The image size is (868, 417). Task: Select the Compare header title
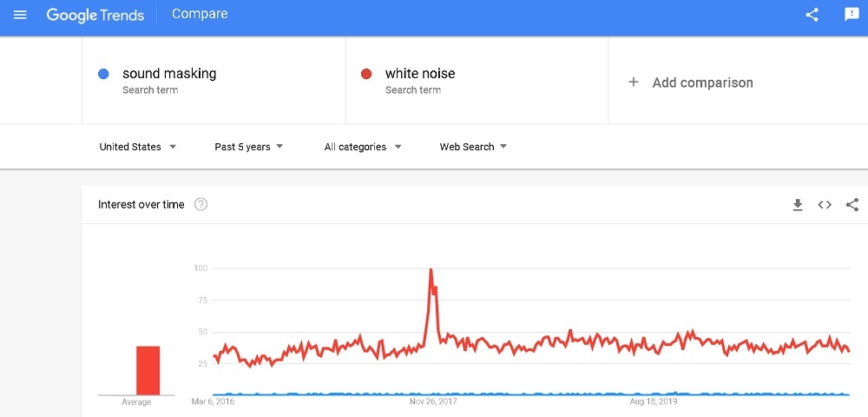pyautogui.click(x=200, y=14)
